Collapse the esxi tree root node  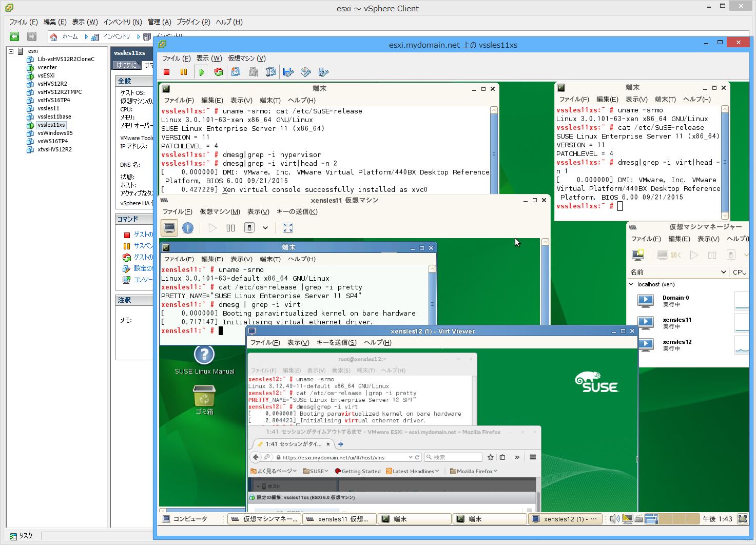pyautogui.click(x=11, y=51)
